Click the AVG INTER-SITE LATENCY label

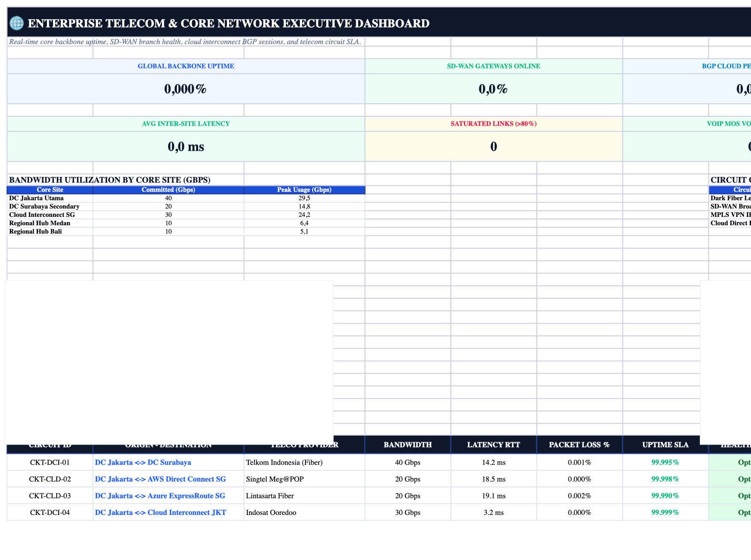coord(186,124)
